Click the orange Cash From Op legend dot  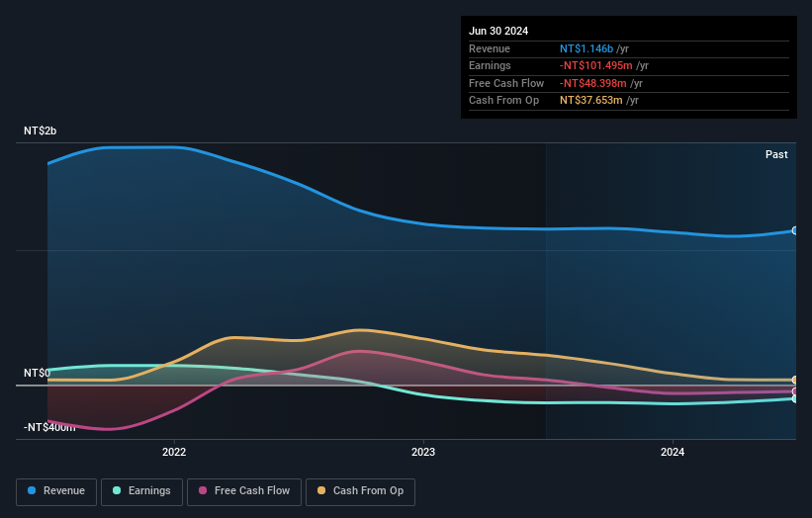click(x=321, y=490)
